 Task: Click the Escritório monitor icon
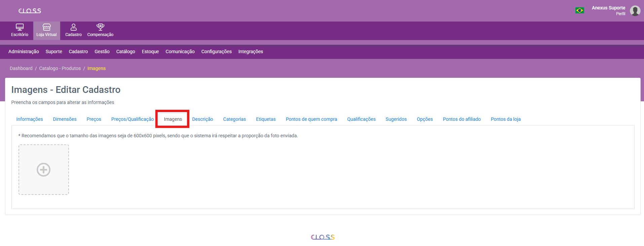[x=20, y=27]
